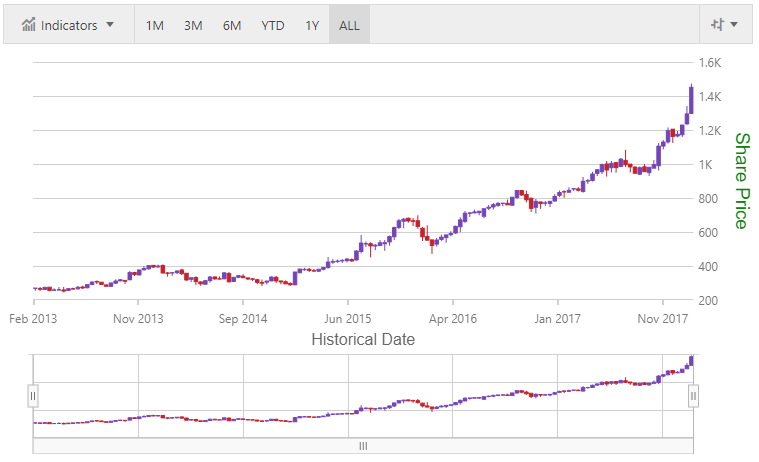This screenshot has width=759, height=462.
Task: Toggle the ALL period button
Action: pyautogui.click(x=349, y=25)
